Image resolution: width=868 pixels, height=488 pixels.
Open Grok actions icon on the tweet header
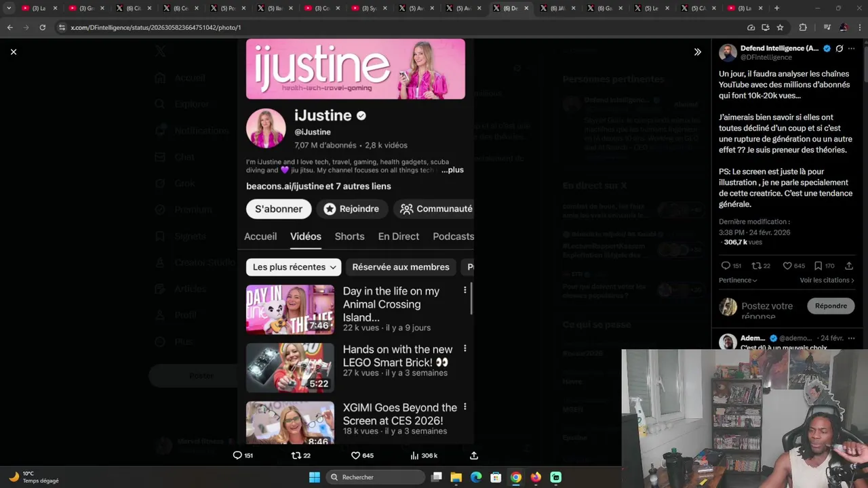click(x=840, y=49)
